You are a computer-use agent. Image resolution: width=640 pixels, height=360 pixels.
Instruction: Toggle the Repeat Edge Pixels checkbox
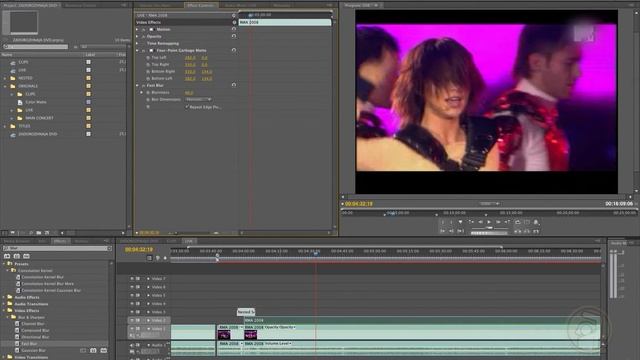point(187,107)
